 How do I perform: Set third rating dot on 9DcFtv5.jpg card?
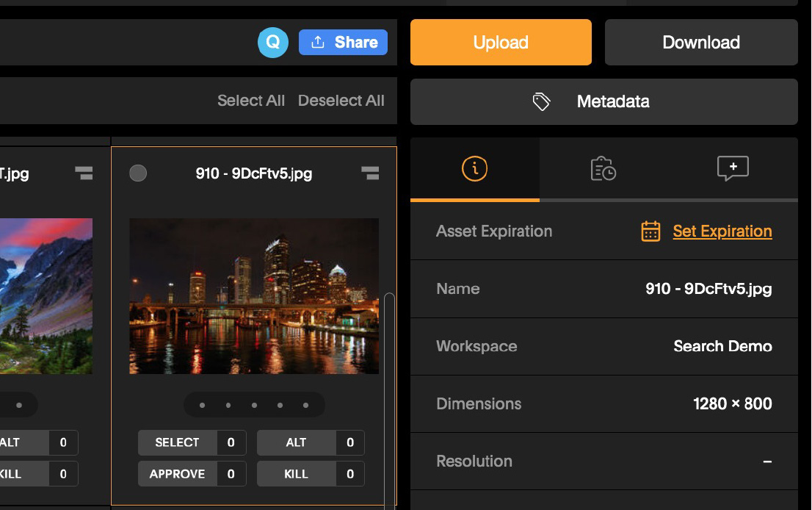pyautogui.click(x=254, y=406)
